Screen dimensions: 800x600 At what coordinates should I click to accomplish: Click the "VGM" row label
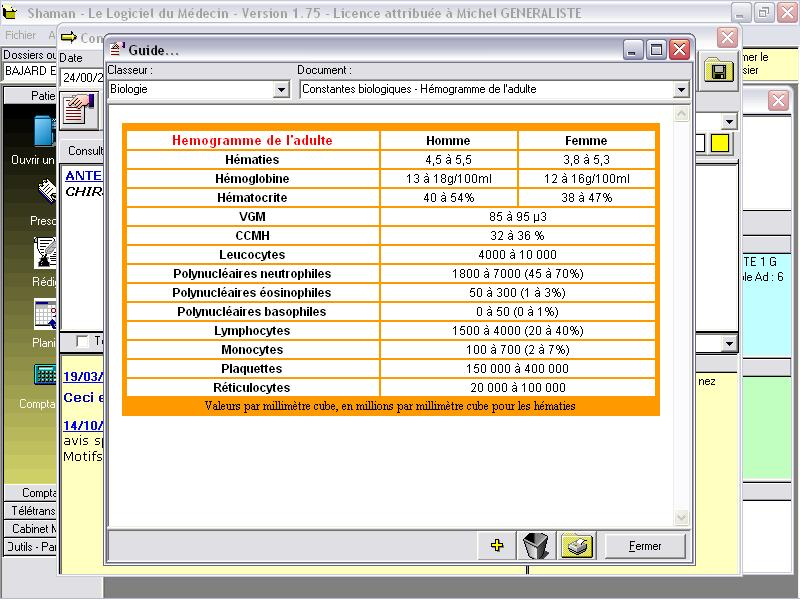point(252,217)
